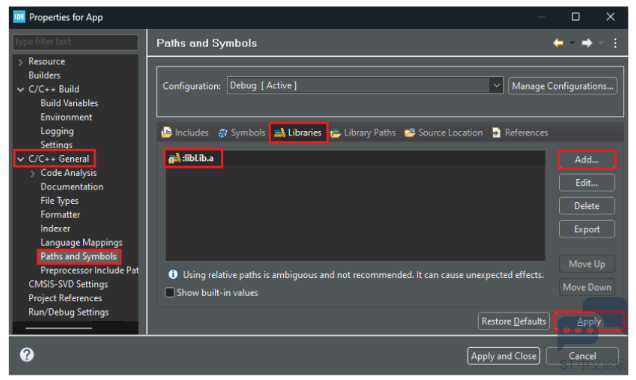Switch to the References tab
The width and height of the screenshot is (636, 380).
pyautogui.click(x=520, y=133)
